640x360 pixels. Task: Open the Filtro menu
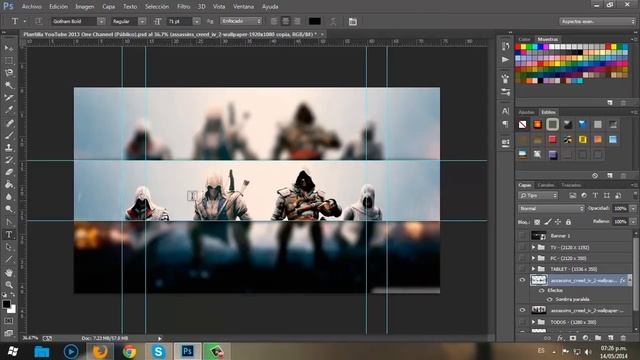[x=183, y=7]
